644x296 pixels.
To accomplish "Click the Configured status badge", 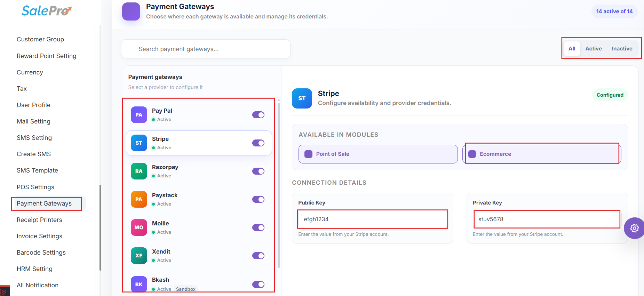I will pos(610,95).
